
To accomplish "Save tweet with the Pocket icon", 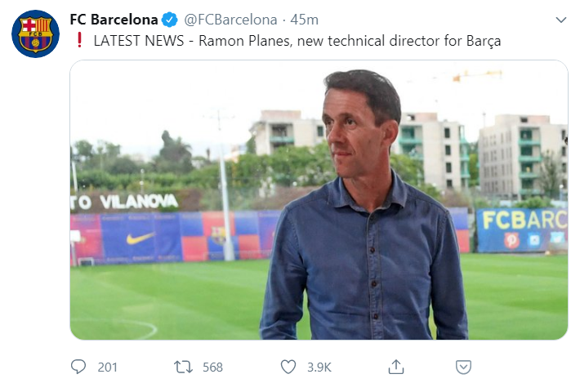I will pos(463,367).
